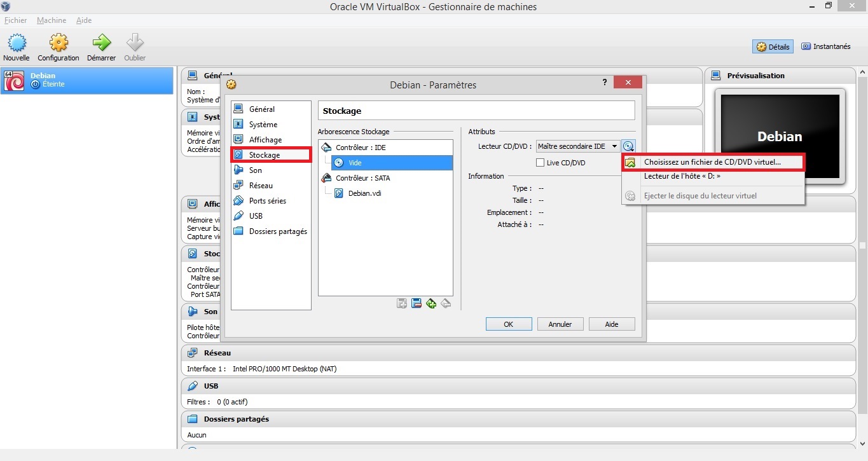Click the Dossiers partagés section header

click(518, 419)
